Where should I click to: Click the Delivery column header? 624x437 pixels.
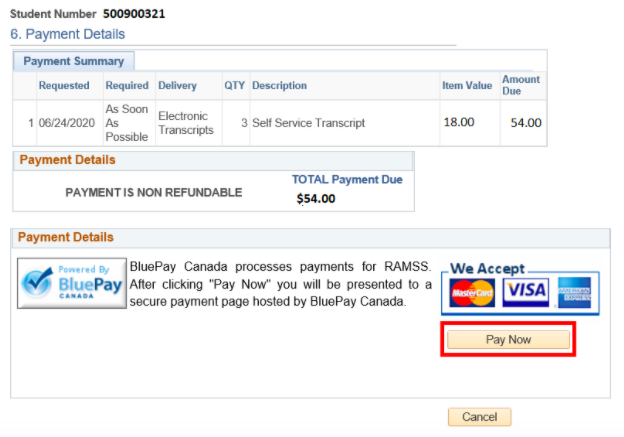point(177,86)
